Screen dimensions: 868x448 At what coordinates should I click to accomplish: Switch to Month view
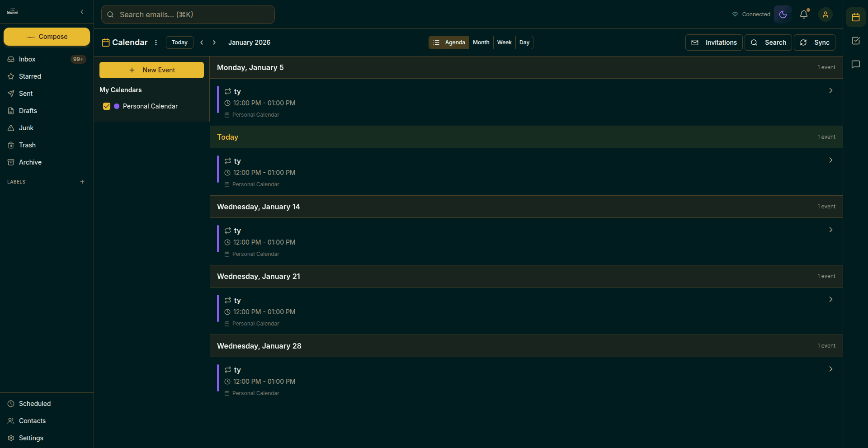pyautogui.click(x=481, y=42)
